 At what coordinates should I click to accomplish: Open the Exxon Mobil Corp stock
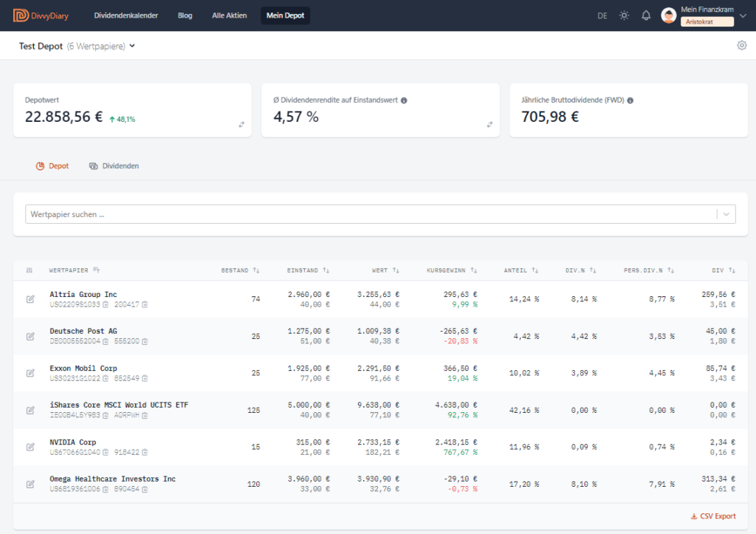click(83, 368)
